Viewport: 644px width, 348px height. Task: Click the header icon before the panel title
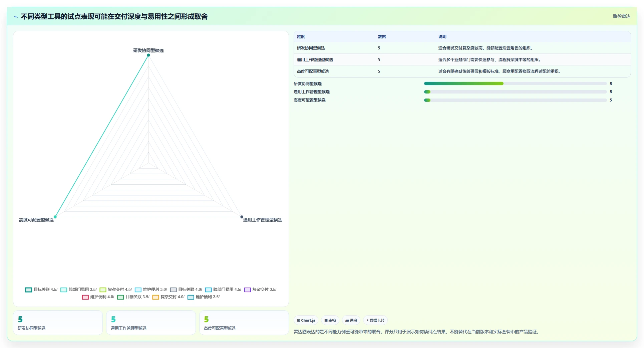(x=16, y=17)
